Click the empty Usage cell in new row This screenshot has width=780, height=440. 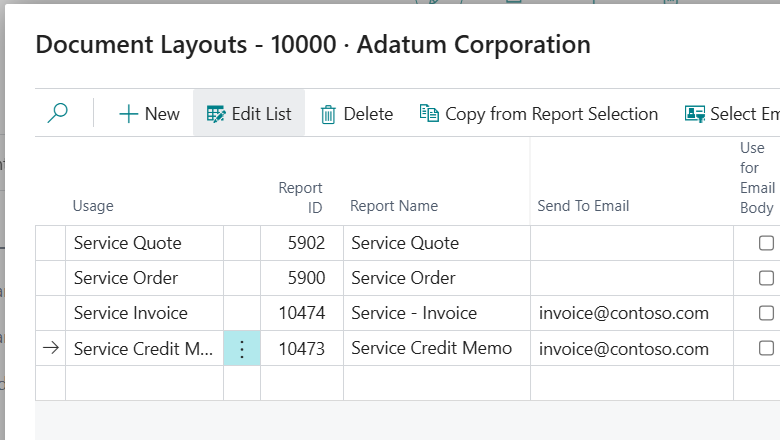click(144, 383)
